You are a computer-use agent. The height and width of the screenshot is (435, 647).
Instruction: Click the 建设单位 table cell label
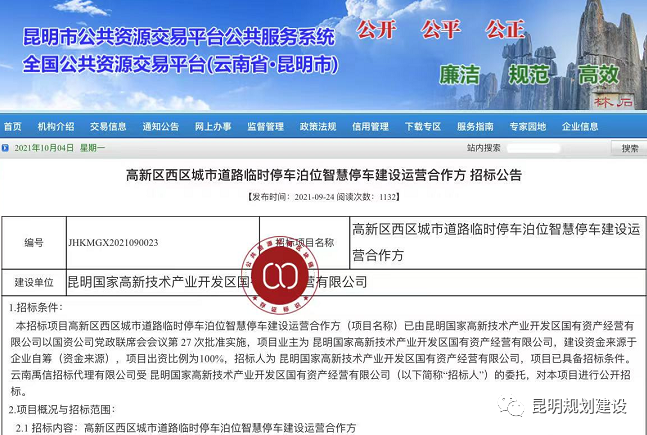(x=34, y=282)
